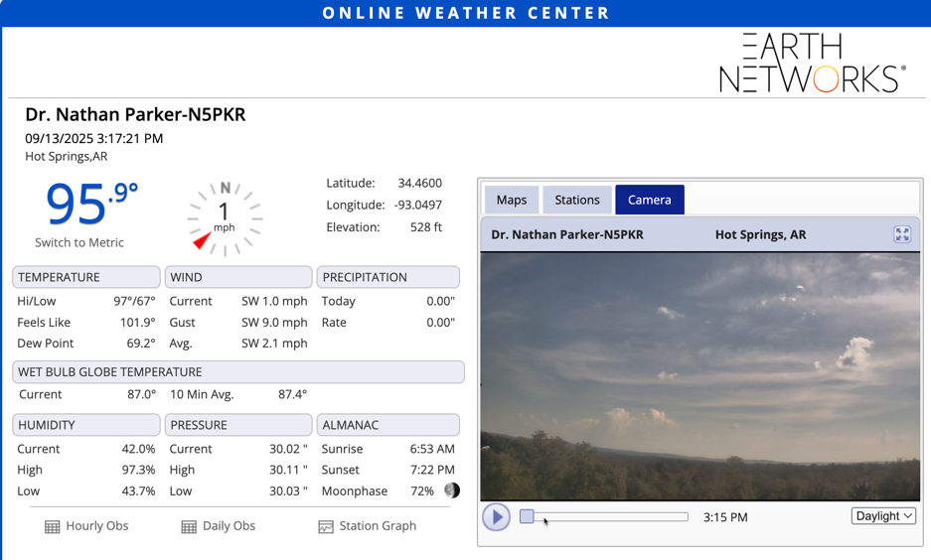Switch to the Maps tab

[512, 200]
